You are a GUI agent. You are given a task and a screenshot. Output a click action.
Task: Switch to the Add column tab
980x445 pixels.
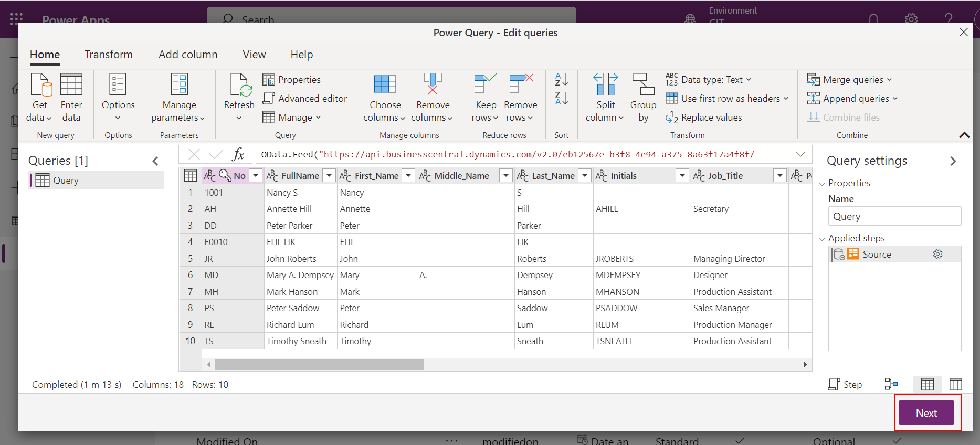coord(188,55)
